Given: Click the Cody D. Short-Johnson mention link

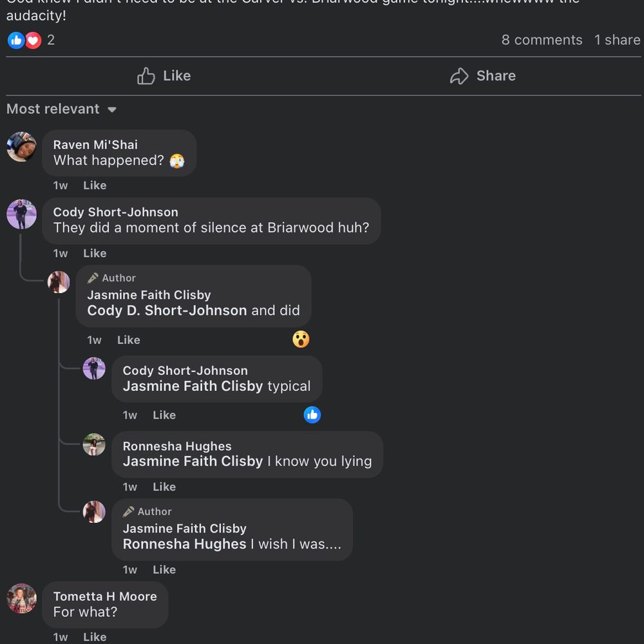Looking at the screenshot, I should pyautogui.click(x=167, y=310).
